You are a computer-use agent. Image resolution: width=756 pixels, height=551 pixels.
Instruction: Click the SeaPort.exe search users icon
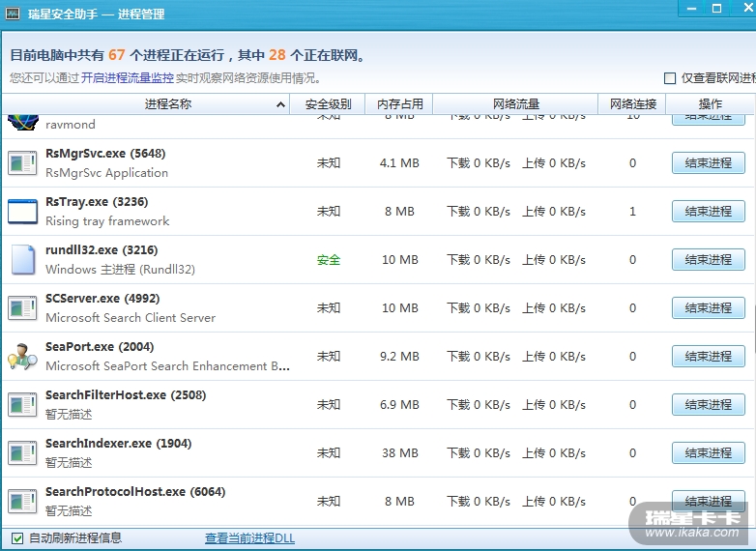[22, 356]
